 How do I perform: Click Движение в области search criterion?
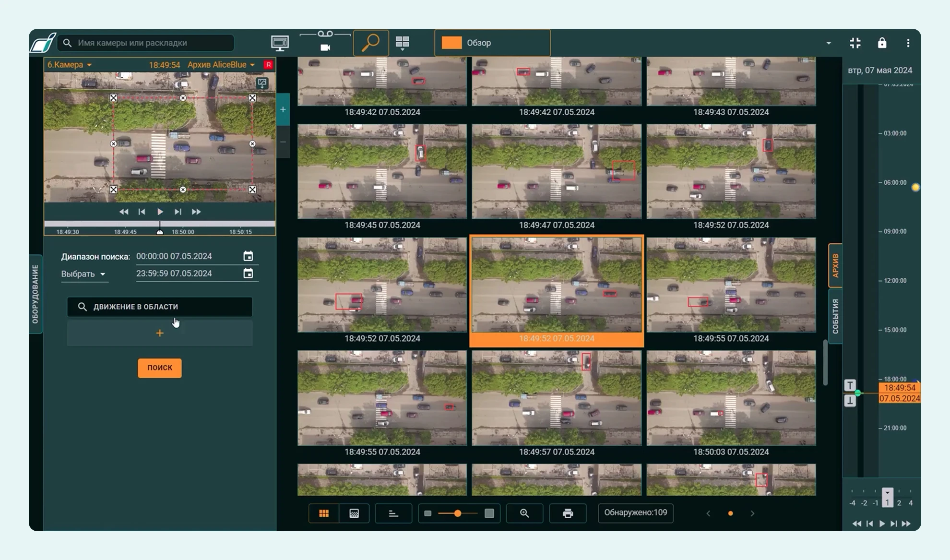(x=160, y=307)
